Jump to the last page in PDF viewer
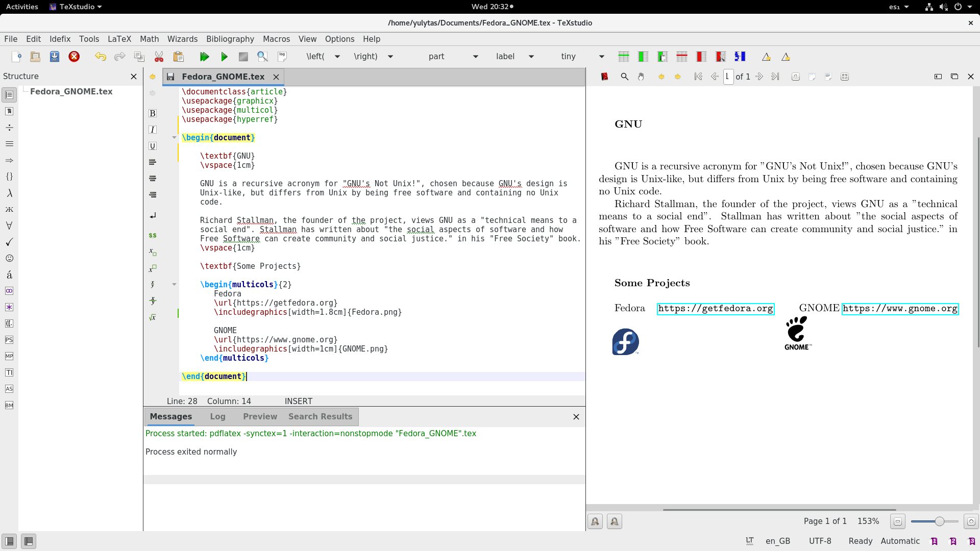 (775, 77)
